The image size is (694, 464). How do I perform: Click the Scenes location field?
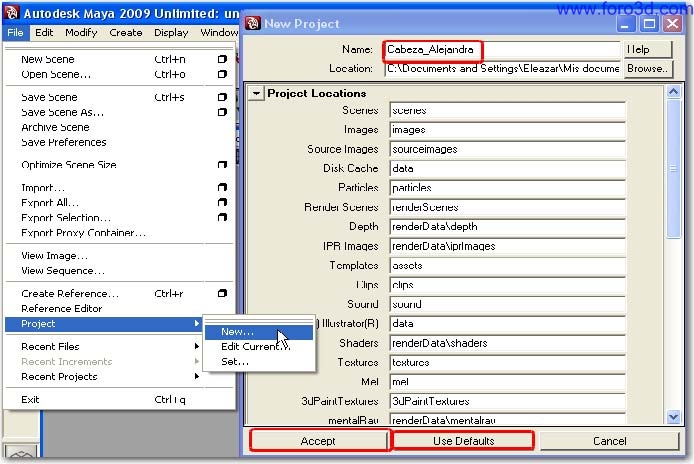click(x=507, y=110)
